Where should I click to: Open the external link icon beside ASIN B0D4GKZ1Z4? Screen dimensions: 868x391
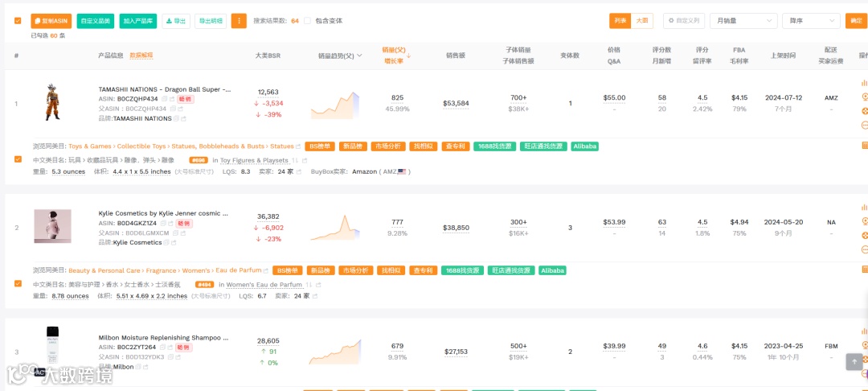(x=171, y=223)
